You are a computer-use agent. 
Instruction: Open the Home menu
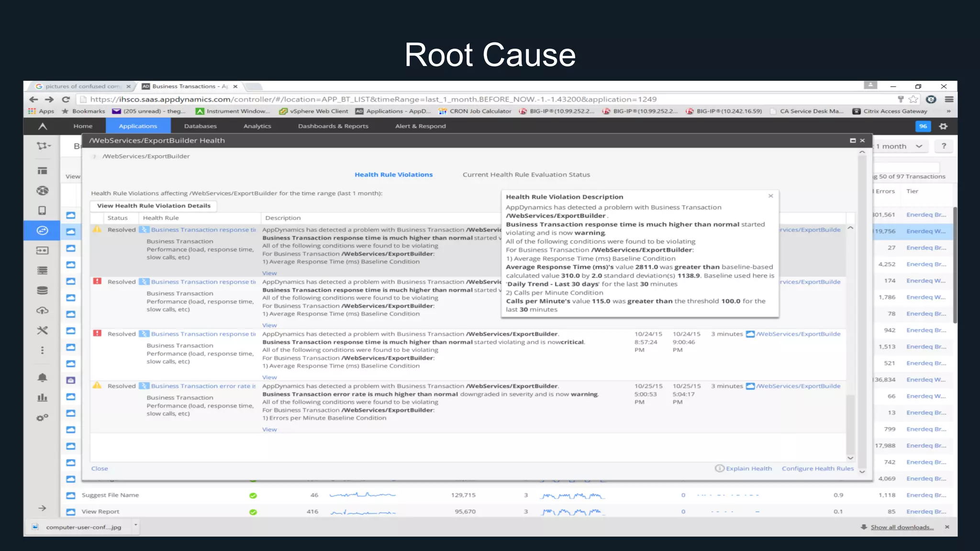83,126
